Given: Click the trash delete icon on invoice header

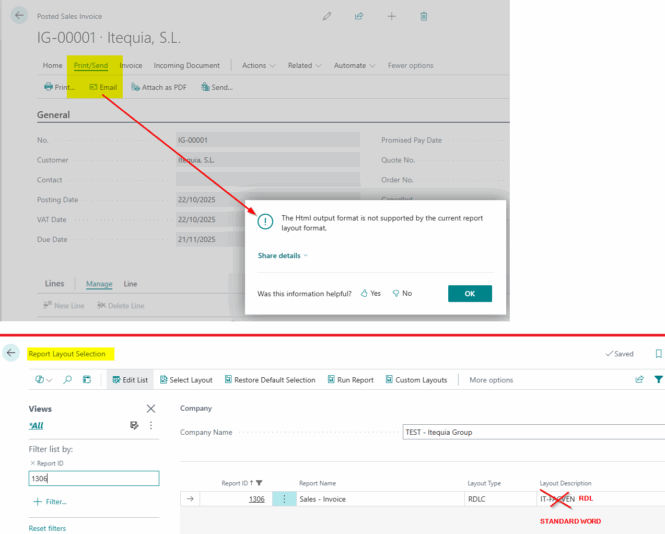Looking at the screenshot, I should [424, 16].
